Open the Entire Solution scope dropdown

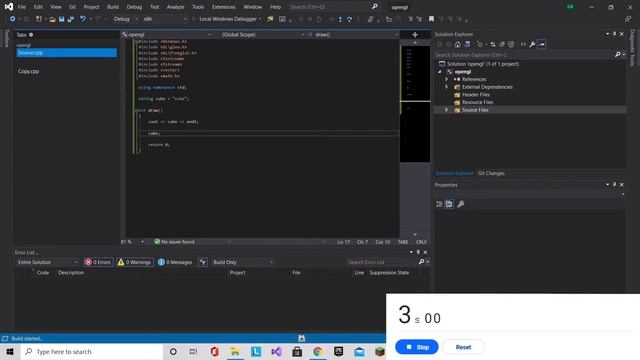pos(47,262)
